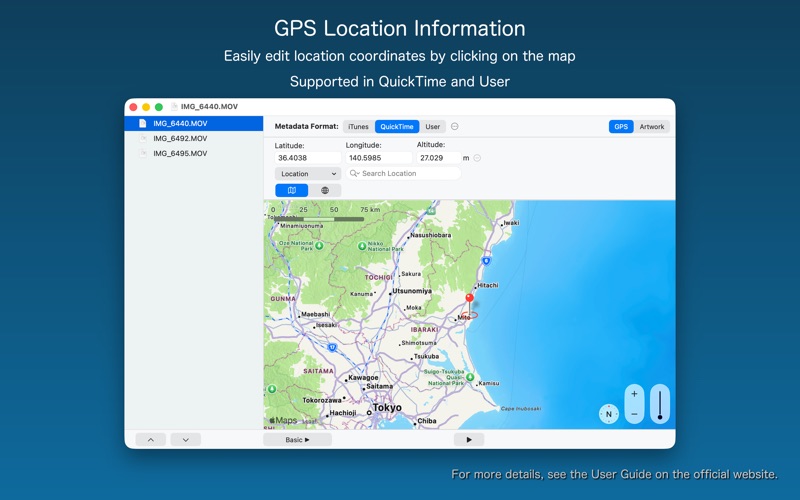Viewport: 800px width, 500px height.
Task: Switch to globe satellite view
Action: 324,190
